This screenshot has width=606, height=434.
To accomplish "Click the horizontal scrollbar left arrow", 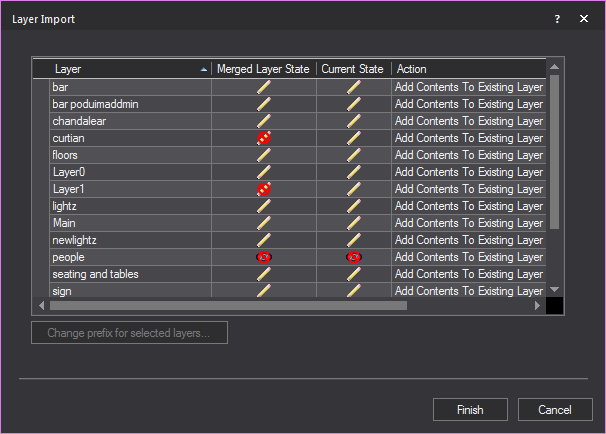I will [x=42, y=306].
